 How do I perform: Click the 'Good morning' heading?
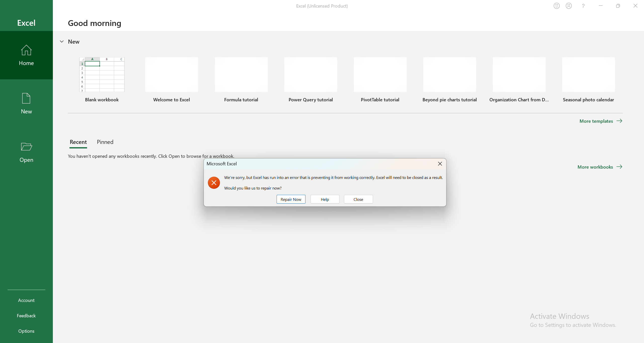tap(94, 23)
